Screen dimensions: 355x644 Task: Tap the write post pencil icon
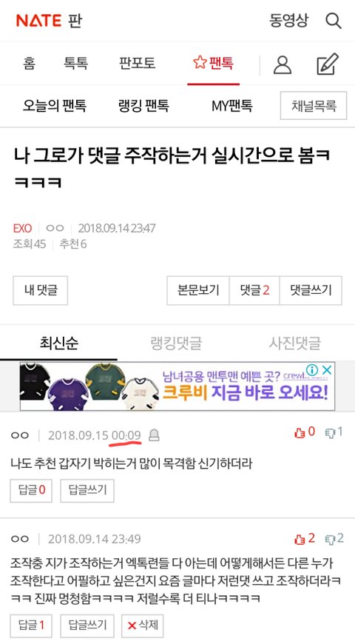pyautogui.click(x=328, y=64)
